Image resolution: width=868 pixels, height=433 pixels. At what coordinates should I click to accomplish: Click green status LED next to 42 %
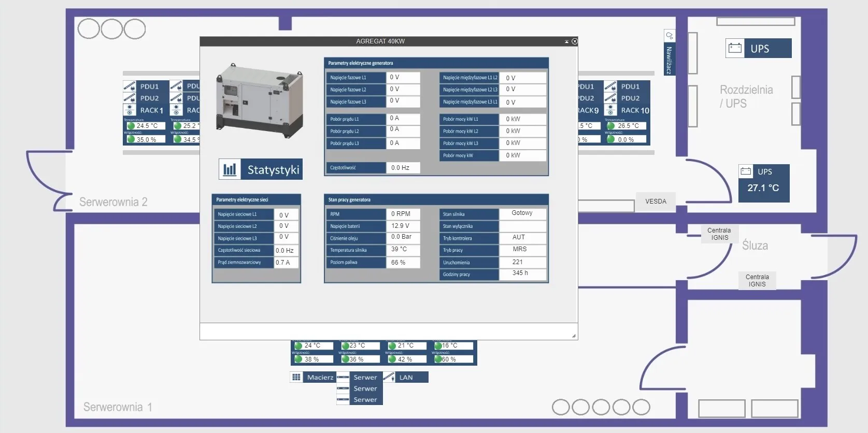[392, 359]
